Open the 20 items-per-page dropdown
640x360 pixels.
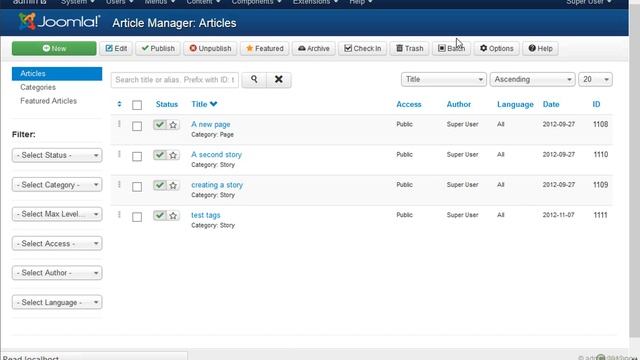[x=595, y=79]
